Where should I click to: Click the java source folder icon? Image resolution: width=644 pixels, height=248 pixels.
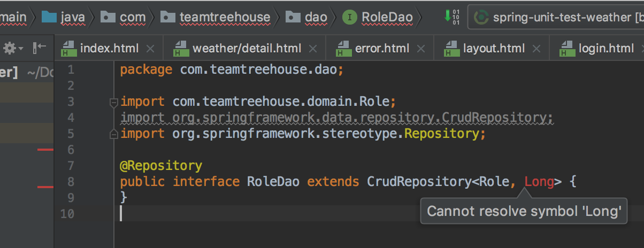point(49,17)
